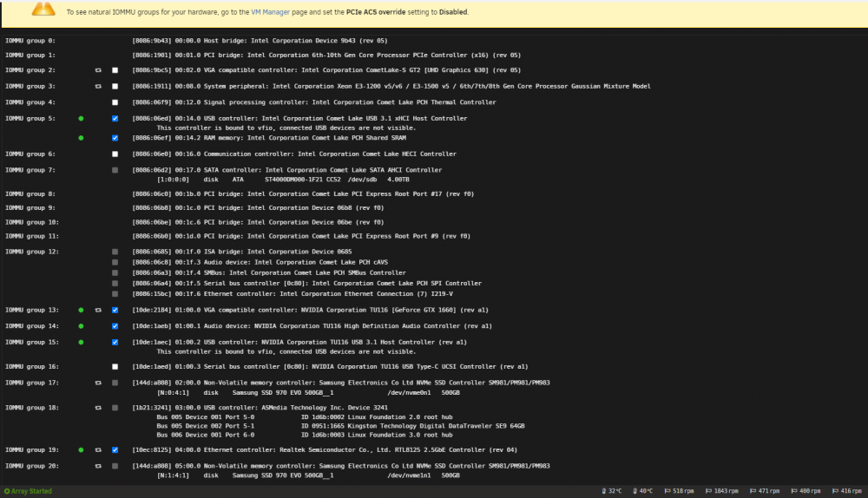This screenshot has height=498, width=868.
Task: Click the greyed ISA bridge Device 0685 checkbox
Action: (x=115, y=252)
